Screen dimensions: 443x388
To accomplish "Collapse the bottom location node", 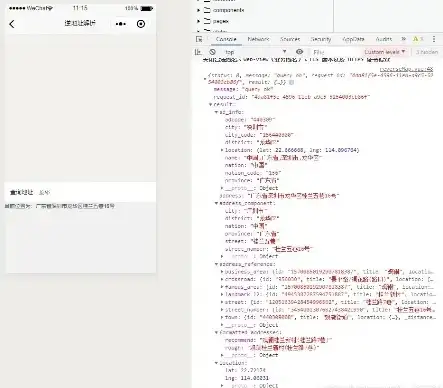I will pos(216,363).
